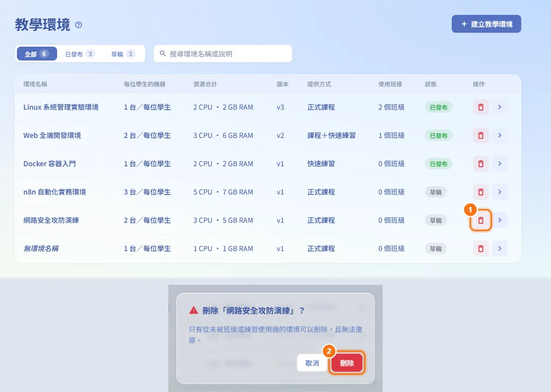Click trash icon for Web 全端開發環境
The width and height of the screenshot is (551, 392).
coord(481,135)
